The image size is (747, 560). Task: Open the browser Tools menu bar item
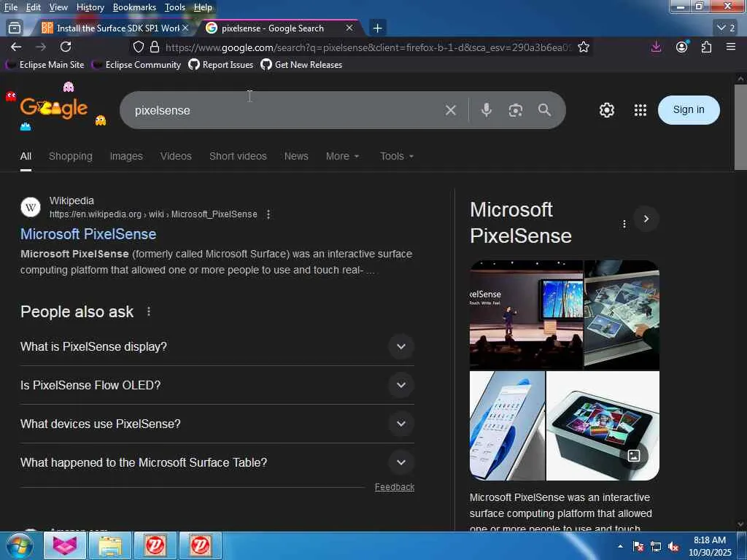coord(175,7)
